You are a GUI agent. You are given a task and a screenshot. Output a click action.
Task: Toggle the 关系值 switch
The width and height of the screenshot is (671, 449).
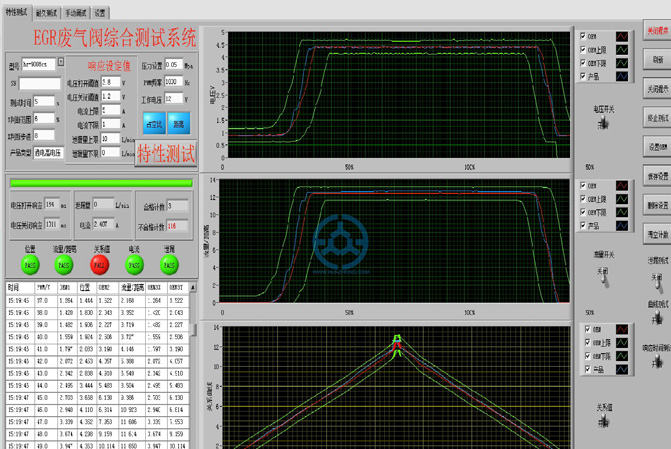pyautogui.click(x=604, y=422)
